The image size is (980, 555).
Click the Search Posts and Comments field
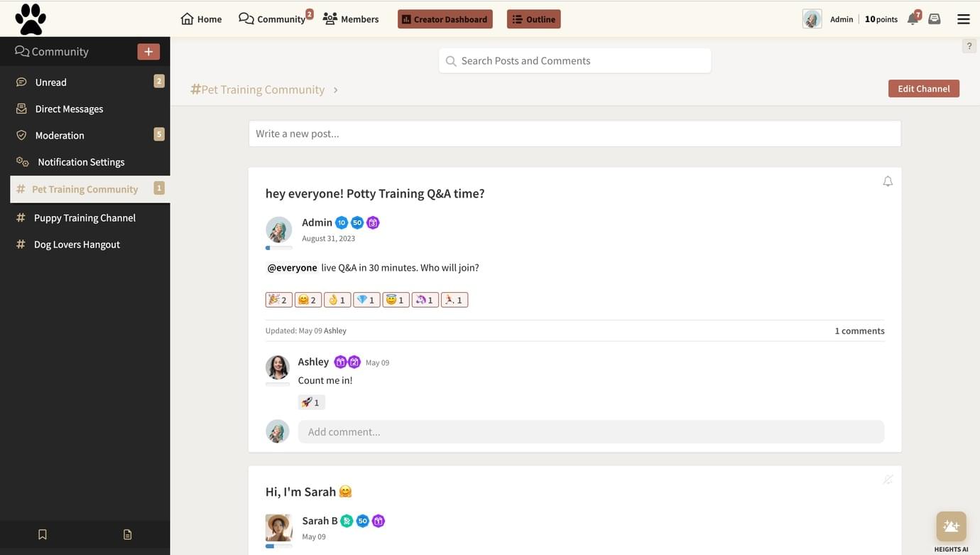[x=575, y=61]
